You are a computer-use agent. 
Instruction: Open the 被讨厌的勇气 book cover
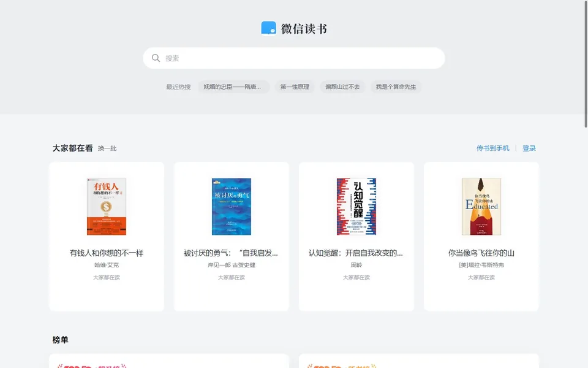click(x=232, y=207)
